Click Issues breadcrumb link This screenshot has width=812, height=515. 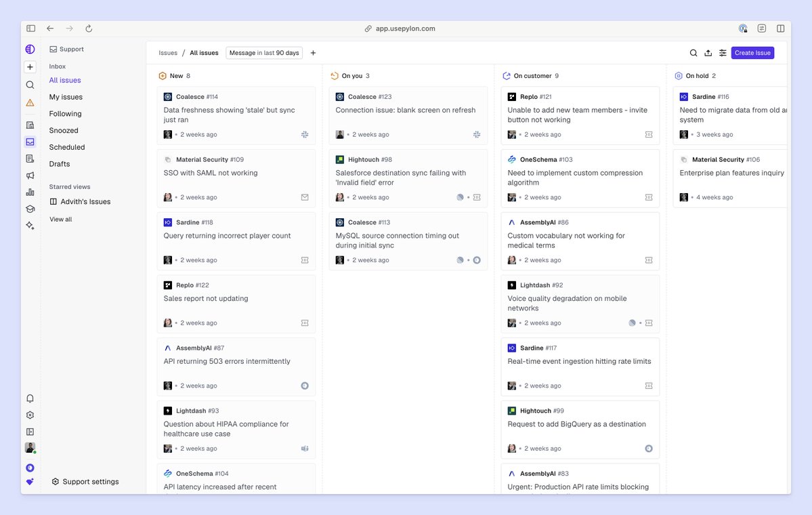pos(168,53)
